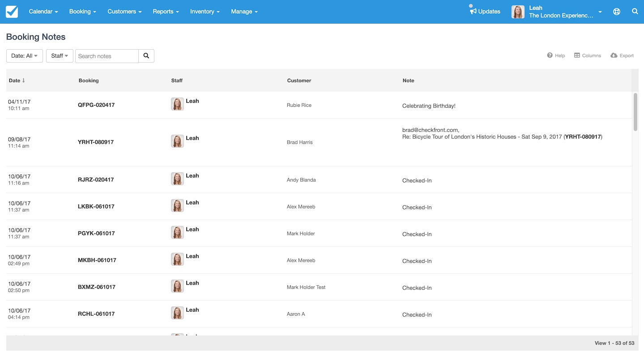Open the Inventory menu
The width and height of the screenshot is (644, 352).
coord(205,12)
